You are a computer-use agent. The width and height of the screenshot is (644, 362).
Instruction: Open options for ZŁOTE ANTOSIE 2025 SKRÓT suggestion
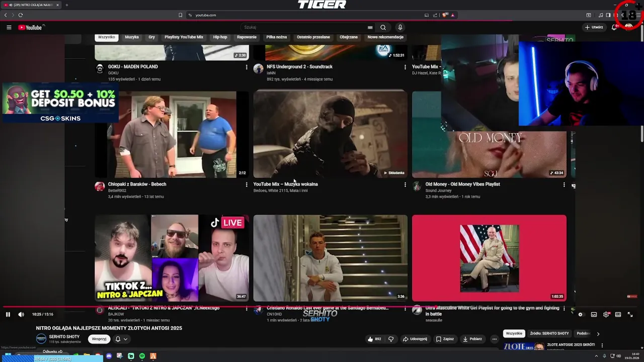coord(602,345)
